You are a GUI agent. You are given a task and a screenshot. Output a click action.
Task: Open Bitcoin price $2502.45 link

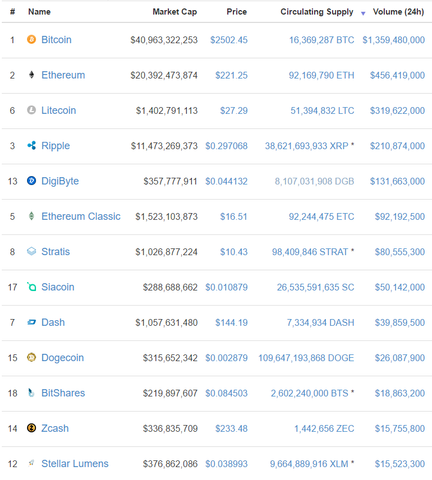point(229,40)
